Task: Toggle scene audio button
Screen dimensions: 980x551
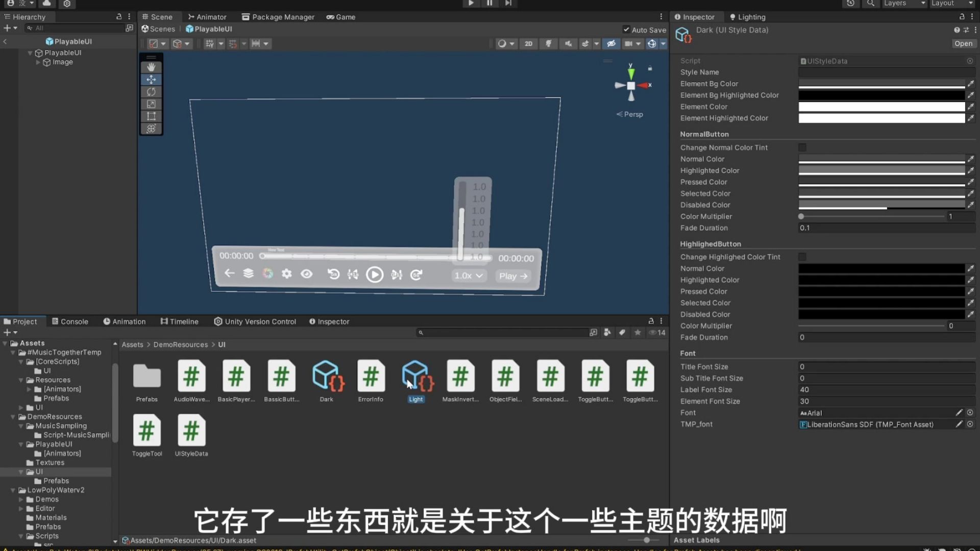Action: (x=568, y=44)
